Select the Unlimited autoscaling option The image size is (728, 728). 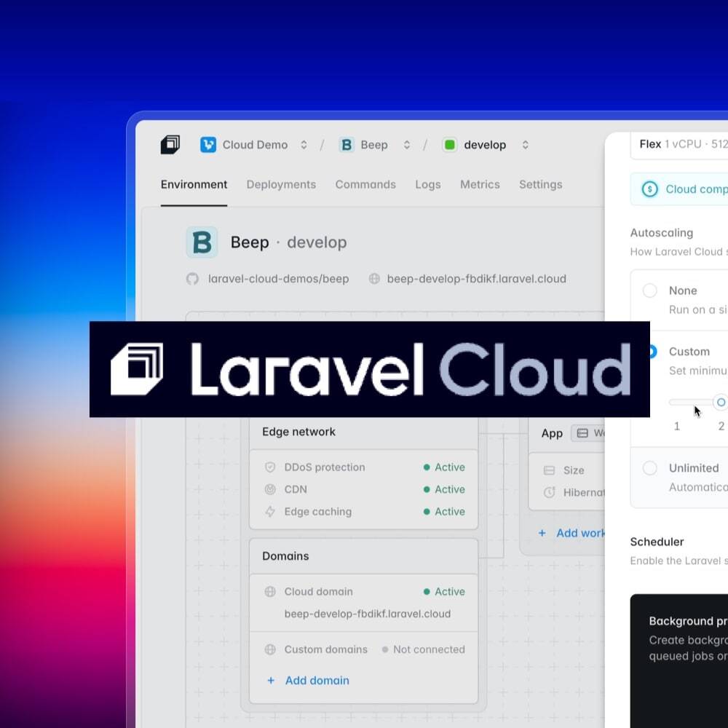point(649,468)
